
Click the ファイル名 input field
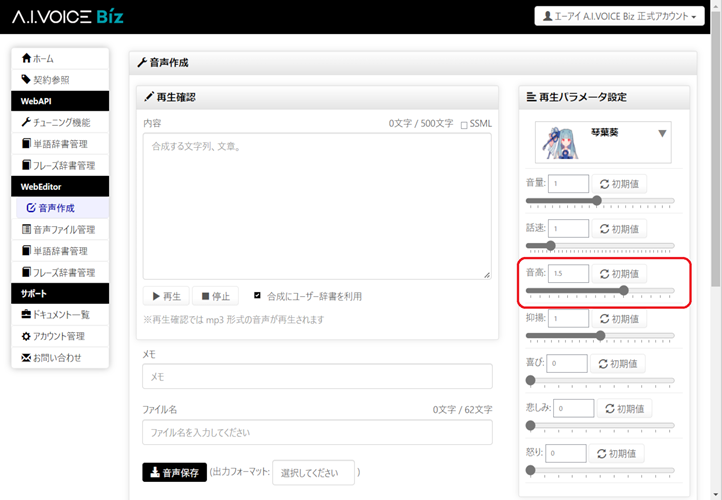pos(317,432)
